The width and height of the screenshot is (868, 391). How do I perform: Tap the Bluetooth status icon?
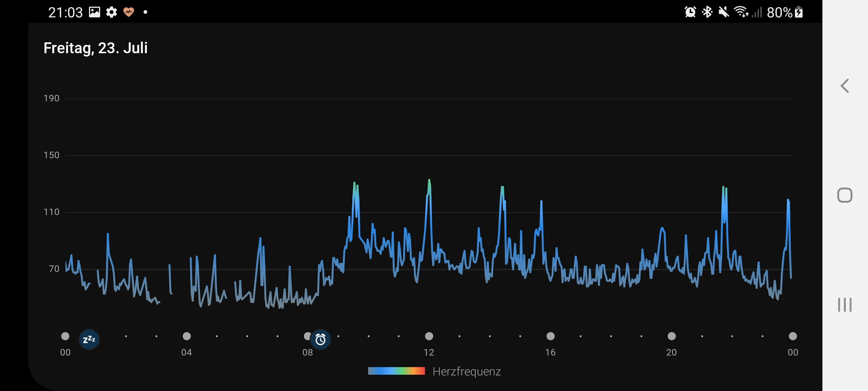[x=707, y=12]
